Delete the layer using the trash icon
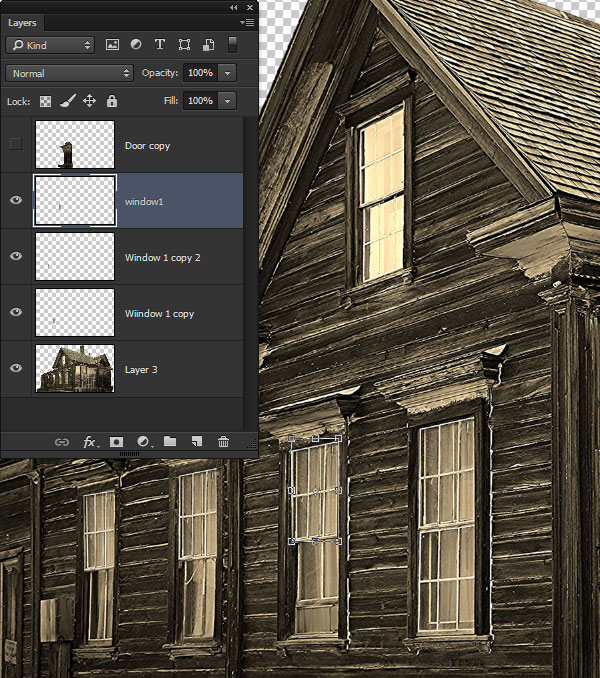This screenshot has height=678, width=600. 224,441
